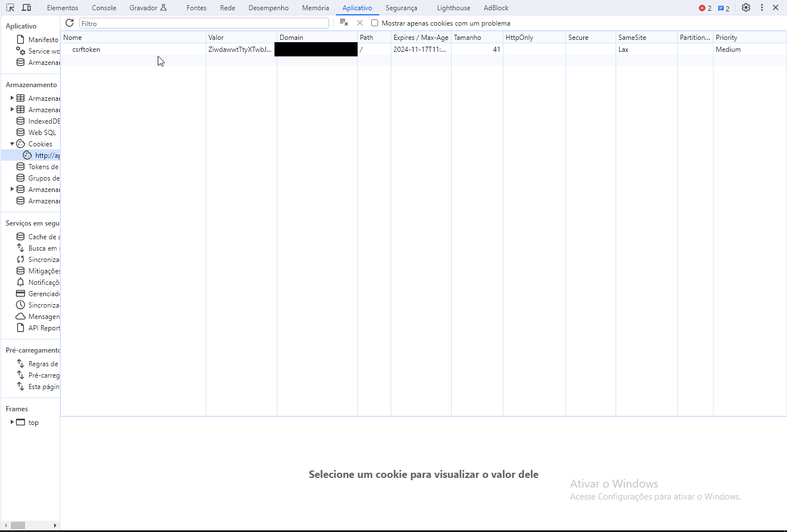Open the Segurança tab
The height and width of the screenshot is (532, 787).
coord(401,8)
